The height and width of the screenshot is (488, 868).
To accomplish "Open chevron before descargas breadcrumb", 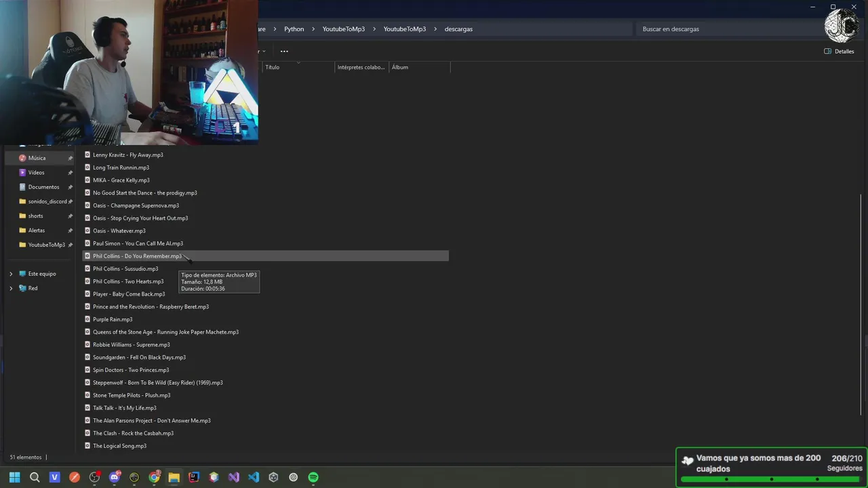I will click(x=435, y=29).
